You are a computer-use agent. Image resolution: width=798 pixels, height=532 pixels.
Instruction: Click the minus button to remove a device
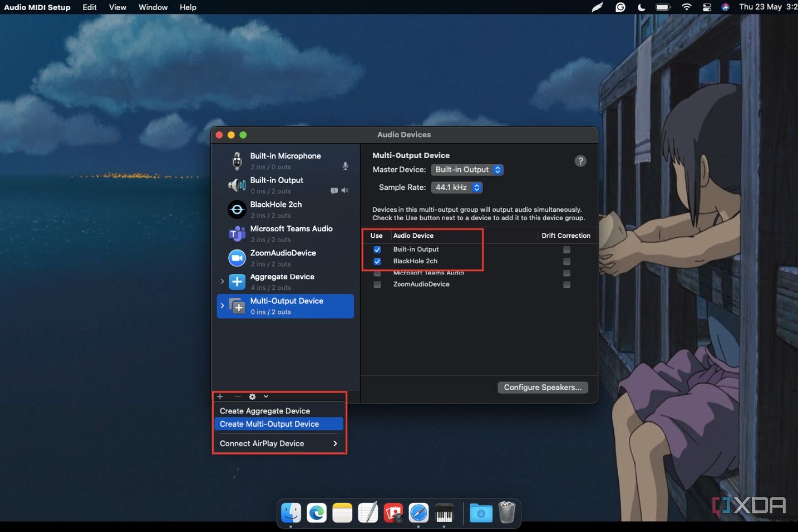(x=237, y=396)
